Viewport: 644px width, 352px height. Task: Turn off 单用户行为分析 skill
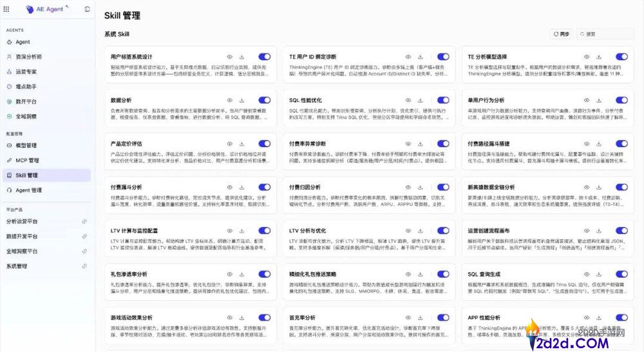tap(622, 101)
